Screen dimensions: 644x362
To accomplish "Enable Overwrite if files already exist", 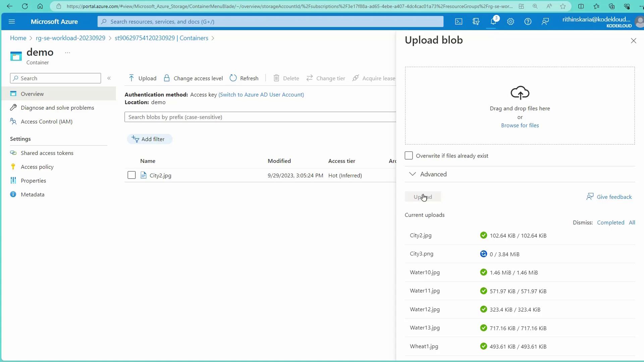I will pos(409,156).
